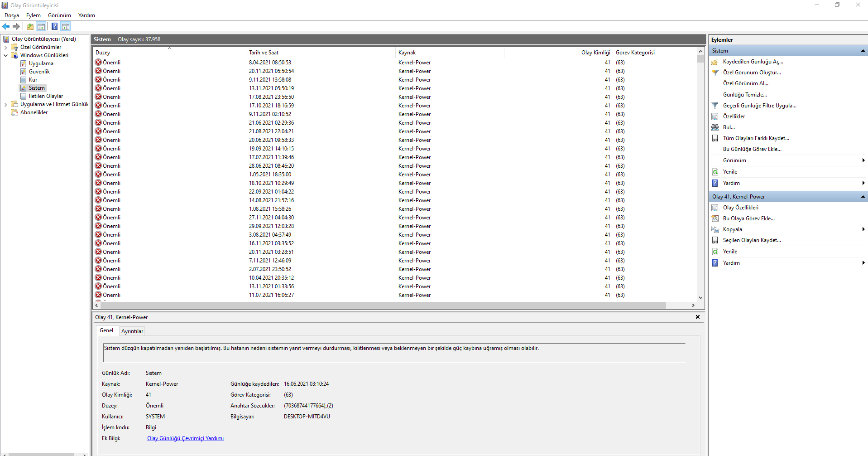Open help from the toolbar question mark icon

[54, 26]
